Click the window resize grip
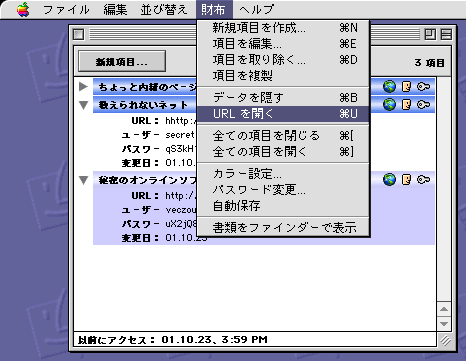The height and width of the screenshot is (361, 466). tap(445, 340)
